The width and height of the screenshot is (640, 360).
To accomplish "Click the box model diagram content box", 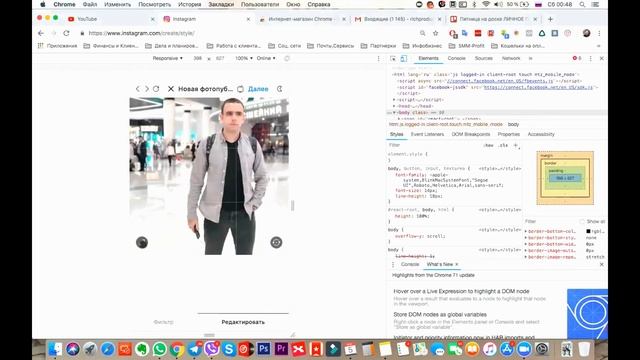I will click(565, 178).
